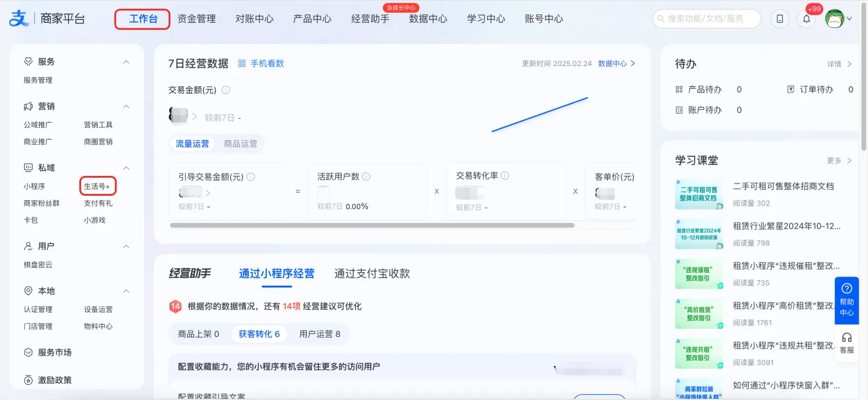
Task: Open 门店管理 in the sidebar
Action: (x=38, y=326)
